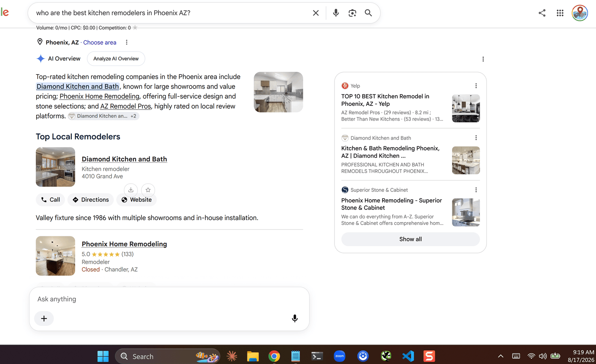Screen dimensions: 596x364
Task: Open the Diamond Kitchen and Bath listing title
Action: point(124,159)
